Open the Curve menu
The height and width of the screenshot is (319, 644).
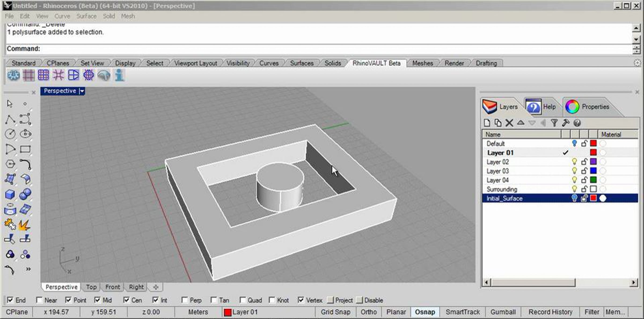click(62, 16)
